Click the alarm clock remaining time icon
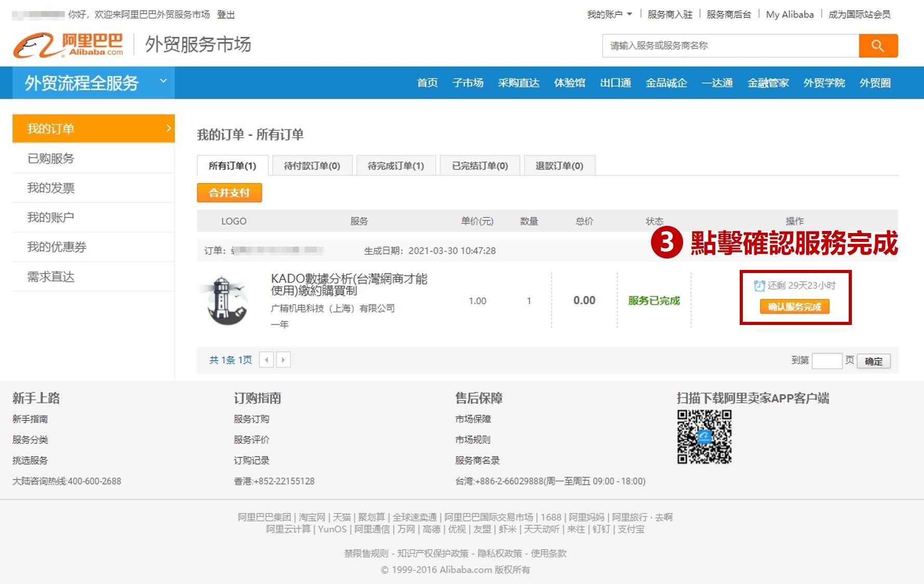924x584 pixels. 759,286
